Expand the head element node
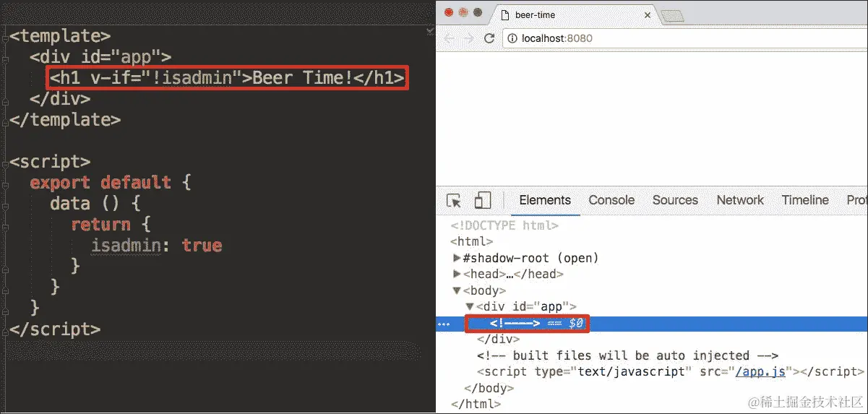 (x=457, y=274)
